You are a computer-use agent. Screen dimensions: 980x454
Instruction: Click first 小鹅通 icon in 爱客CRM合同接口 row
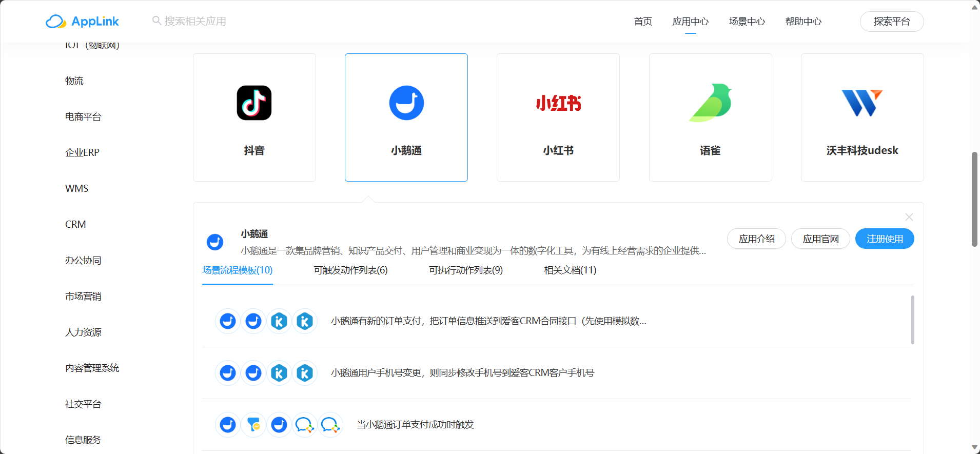click(x=228, y=321)
